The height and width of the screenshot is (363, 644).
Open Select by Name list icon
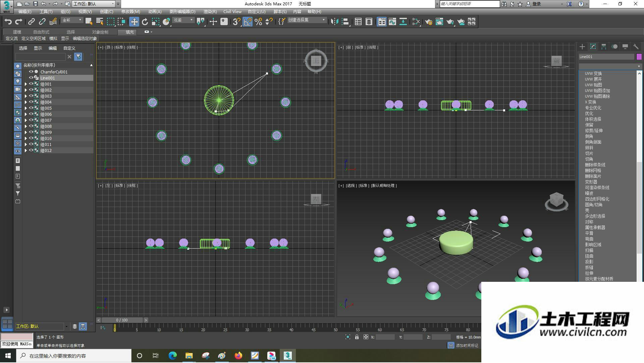100,22
